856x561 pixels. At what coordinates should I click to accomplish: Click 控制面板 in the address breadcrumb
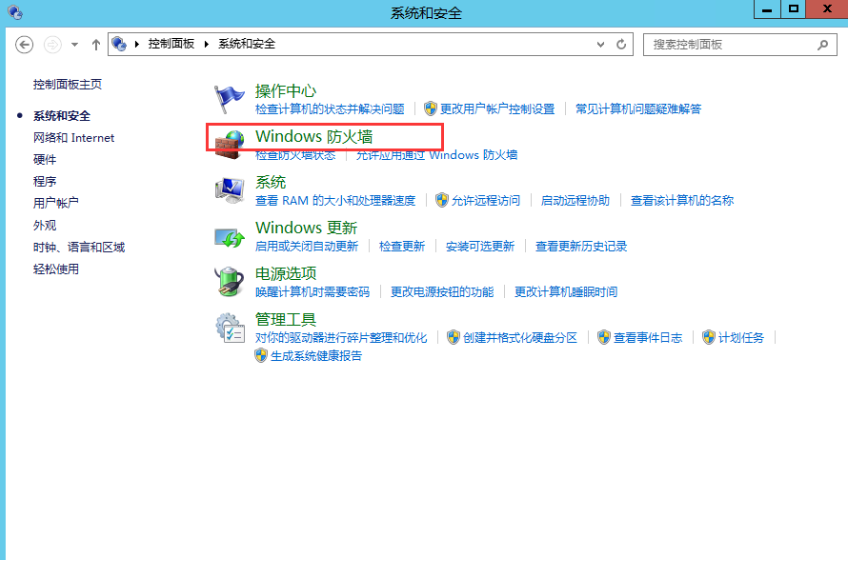coord(171,44)
